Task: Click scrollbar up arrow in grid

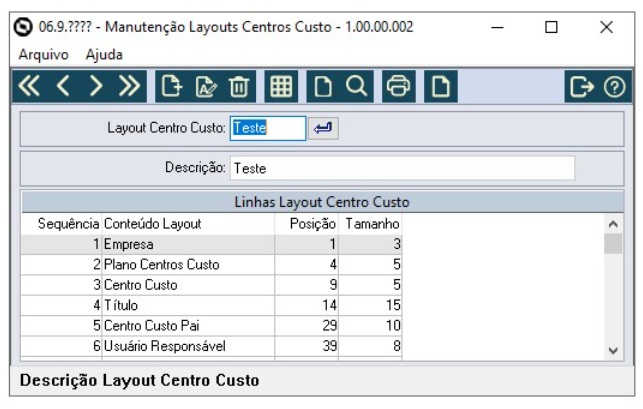Action: (x=613, y=224)
